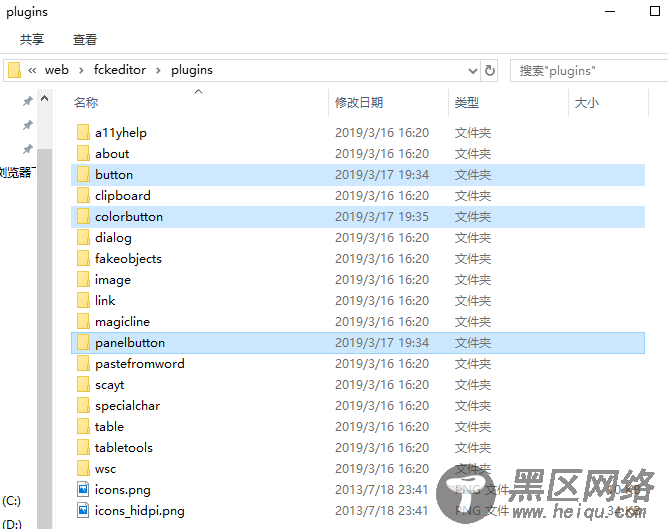Select the file name a11yhelp

[x=121, y=133]
